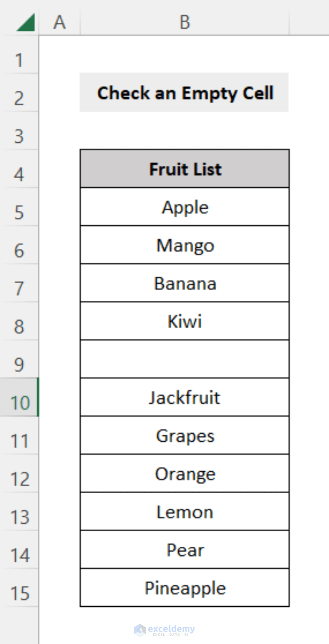Click the empty cell in the fruit list
This screenshot has height=644, width=329.
[184, 359]
